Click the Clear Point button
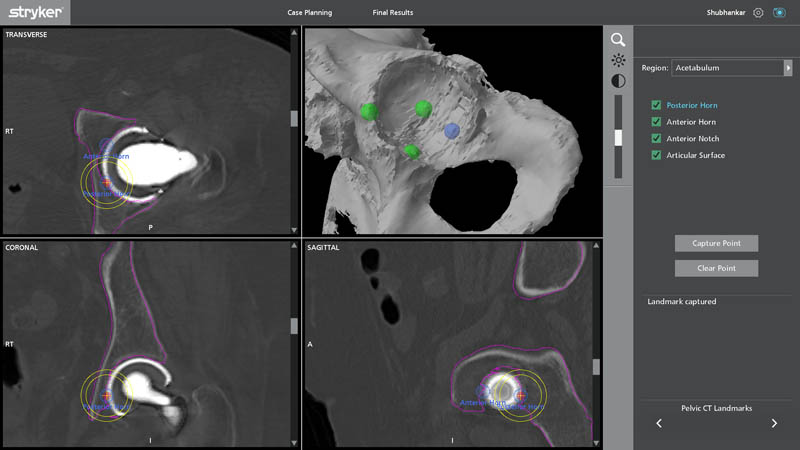 point(716,268)
